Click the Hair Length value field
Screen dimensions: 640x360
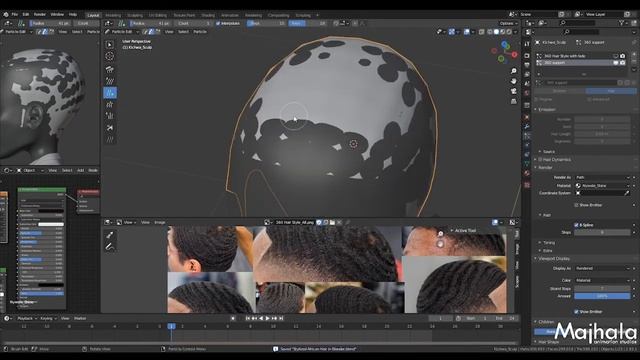[602, 134]
